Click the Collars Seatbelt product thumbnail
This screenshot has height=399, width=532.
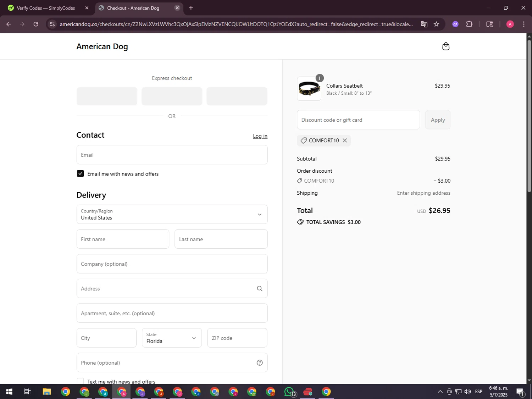click(x=309, y=89)
